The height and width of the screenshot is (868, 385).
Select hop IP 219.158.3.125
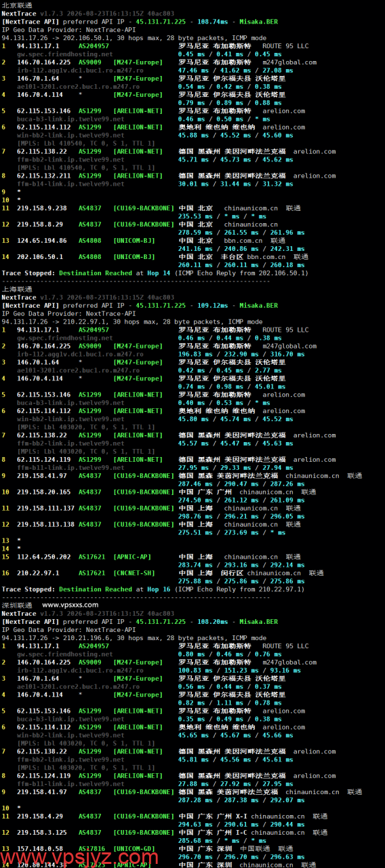[x=41, y=832]
